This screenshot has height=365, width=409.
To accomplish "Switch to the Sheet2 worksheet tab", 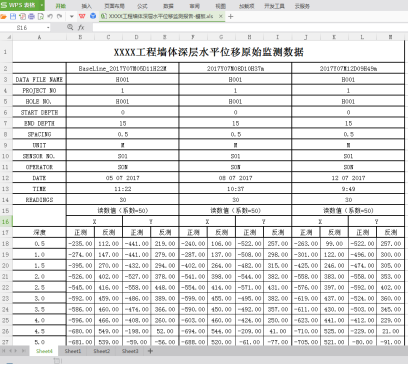I will coord(101,351).
